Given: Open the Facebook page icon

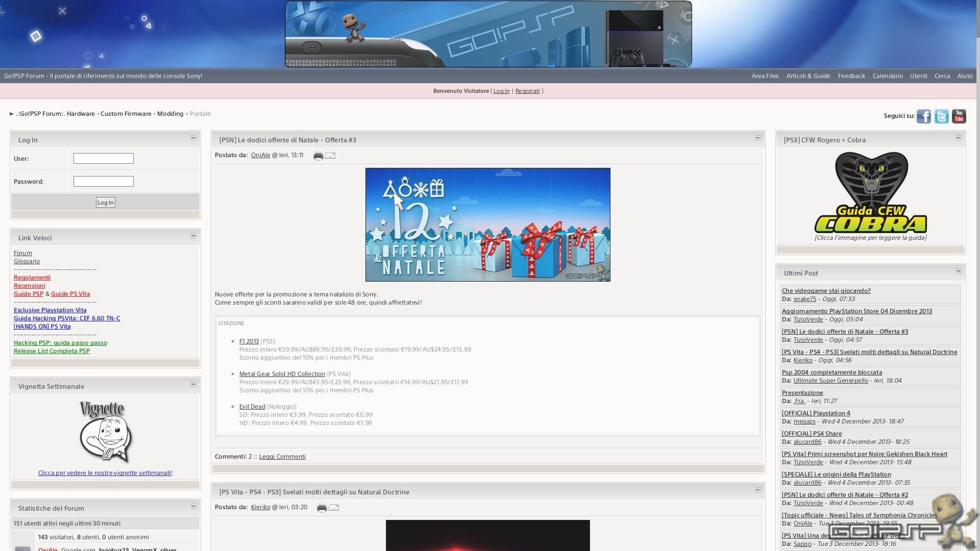Looking at the screenshot, I should coord(923,116).
